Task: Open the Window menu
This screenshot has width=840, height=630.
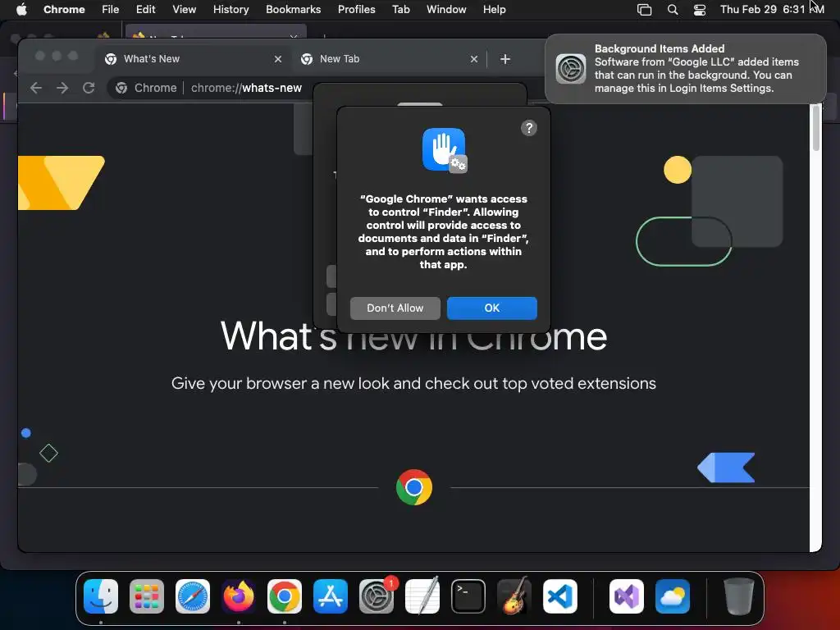Action: pyautogui.click(x=446, y=9)
